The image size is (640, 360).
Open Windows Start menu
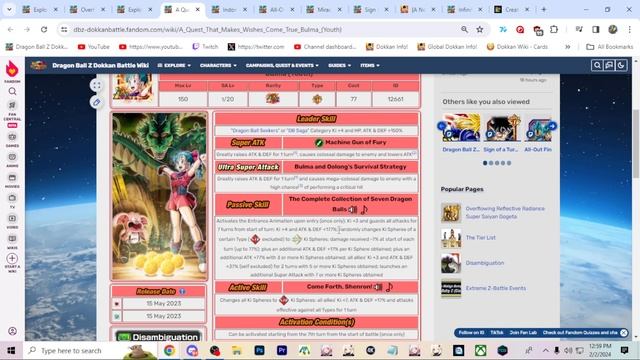coord(11,351)
